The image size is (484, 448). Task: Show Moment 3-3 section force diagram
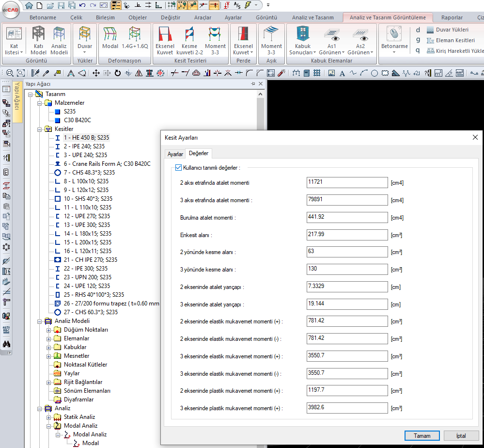click(x=215, y=40)
